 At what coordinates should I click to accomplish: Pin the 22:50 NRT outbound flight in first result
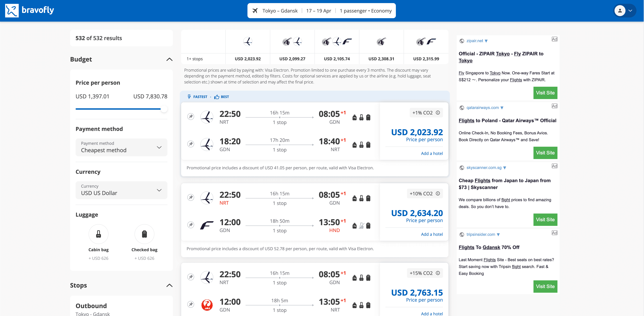coord(191,117)
